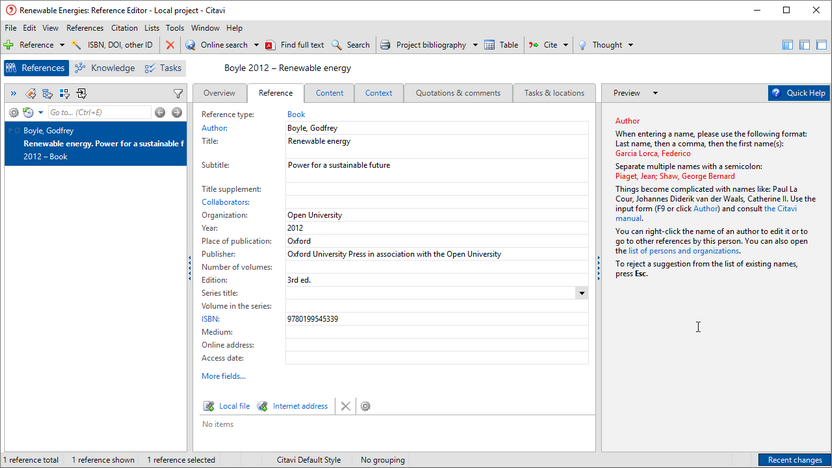The width and height of the screenshot is (832, 468).
Task: Open list of persons and organizations link
Action: coord(683,251)
